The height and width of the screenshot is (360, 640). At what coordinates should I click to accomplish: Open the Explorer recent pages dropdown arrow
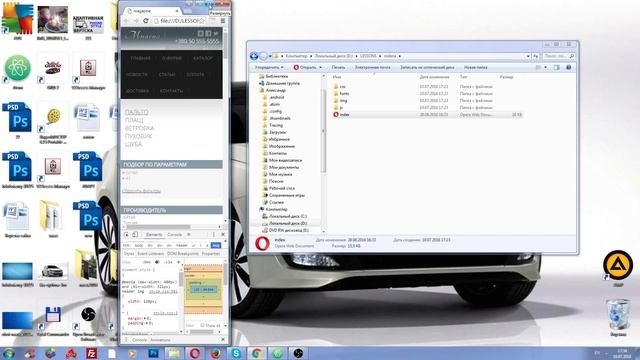click(270, 56)
